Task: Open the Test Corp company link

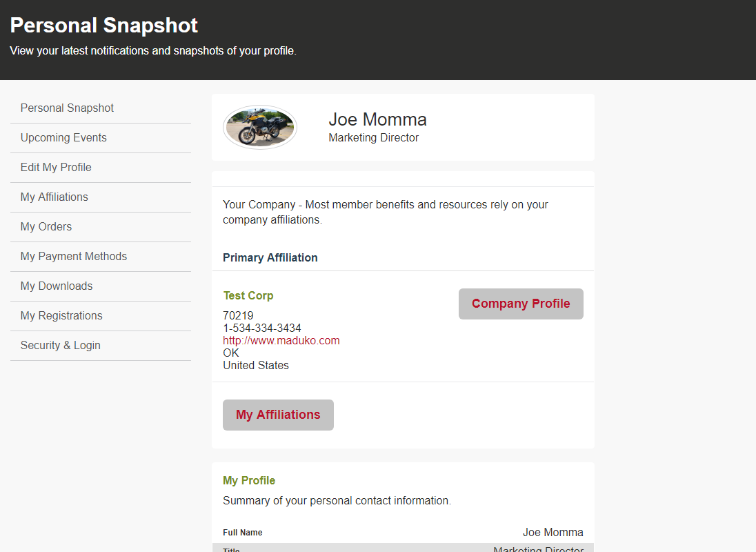Action: (248, 295)
